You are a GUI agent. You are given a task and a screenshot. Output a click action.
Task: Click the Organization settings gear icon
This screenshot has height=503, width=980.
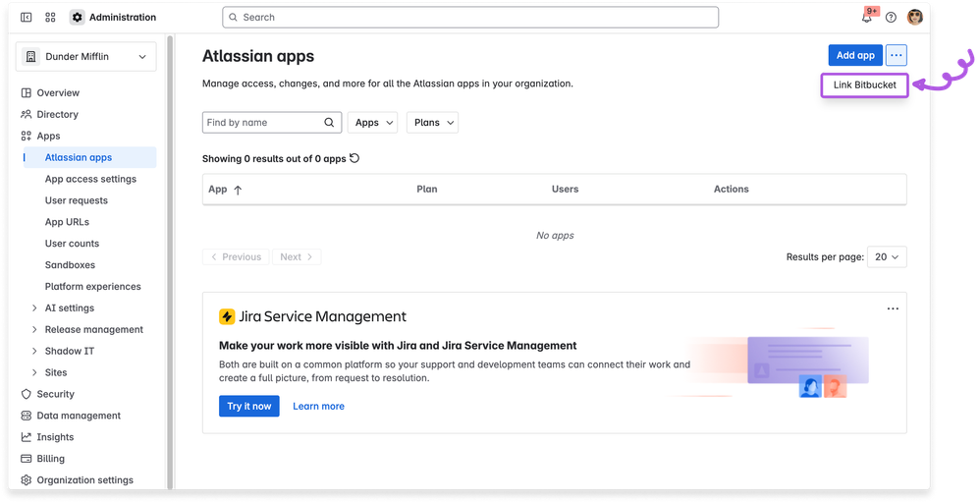27,479
